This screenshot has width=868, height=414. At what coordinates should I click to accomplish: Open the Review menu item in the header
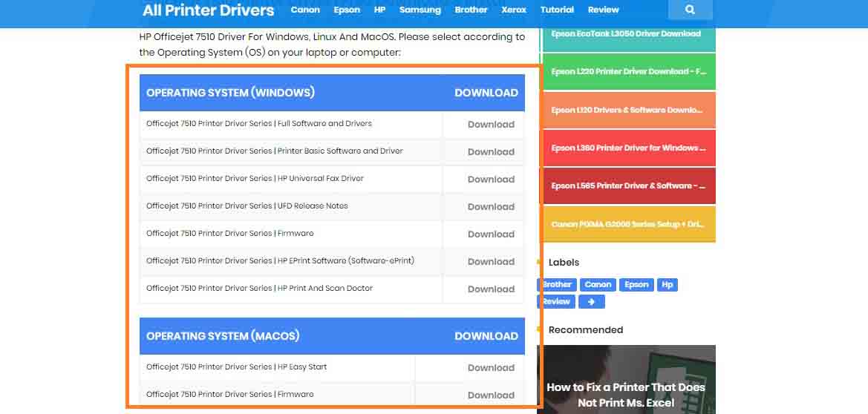(604, 10)
